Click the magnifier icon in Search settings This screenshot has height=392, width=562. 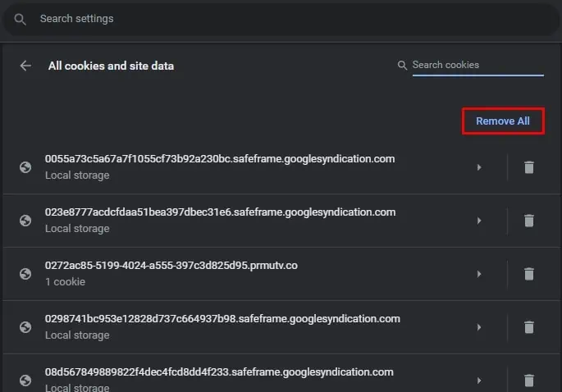20,20
